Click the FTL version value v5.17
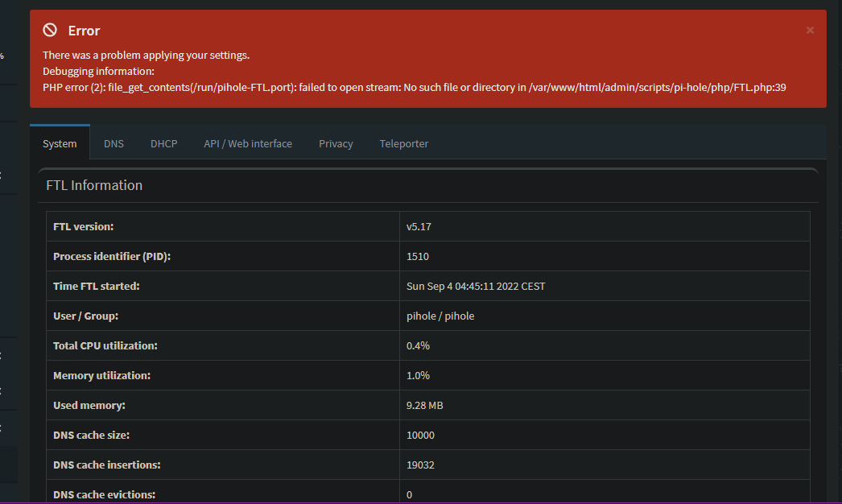Screen dimensions: 842x504 (x=419, y=227)
